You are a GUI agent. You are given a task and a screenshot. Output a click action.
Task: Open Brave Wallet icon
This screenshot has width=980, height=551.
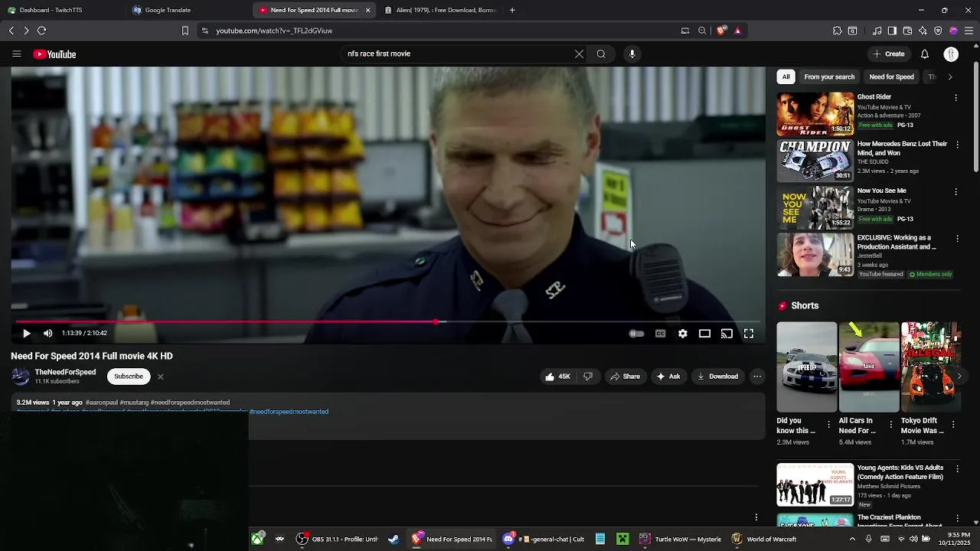tap(907, 31)
